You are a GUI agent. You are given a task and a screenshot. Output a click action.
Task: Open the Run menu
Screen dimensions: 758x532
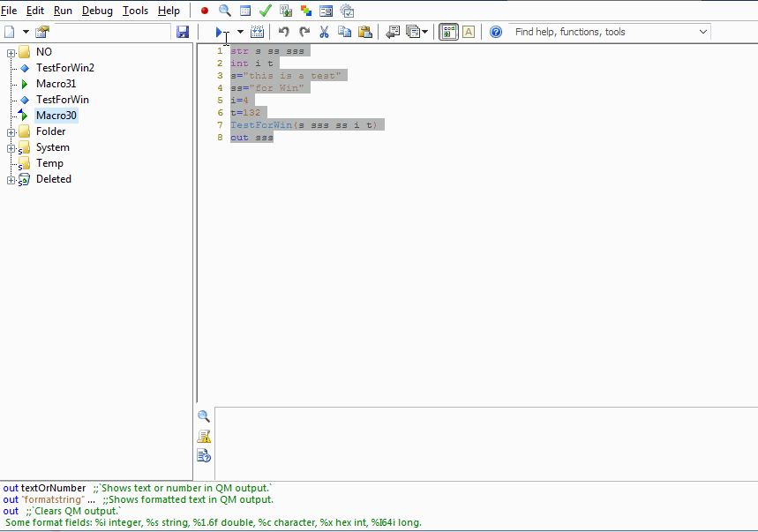63,11
